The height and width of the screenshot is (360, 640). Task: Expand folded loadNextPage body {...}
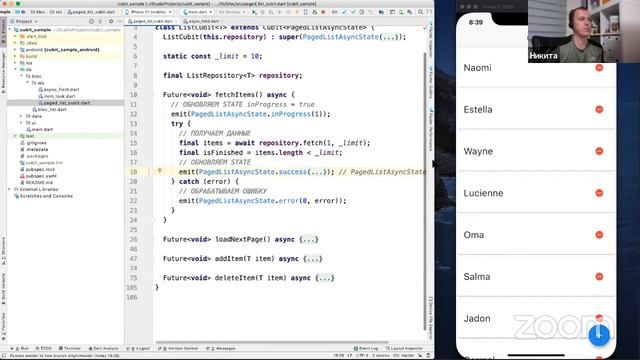(309, 239)
